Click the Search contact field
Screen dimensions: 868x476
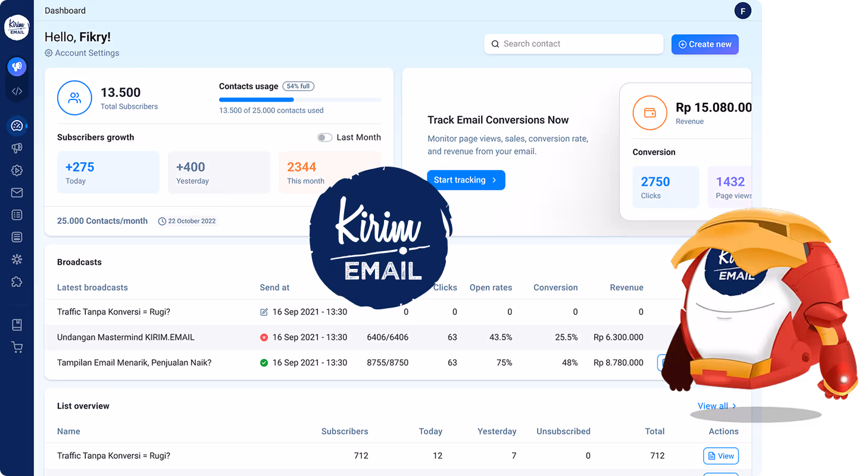573,44
